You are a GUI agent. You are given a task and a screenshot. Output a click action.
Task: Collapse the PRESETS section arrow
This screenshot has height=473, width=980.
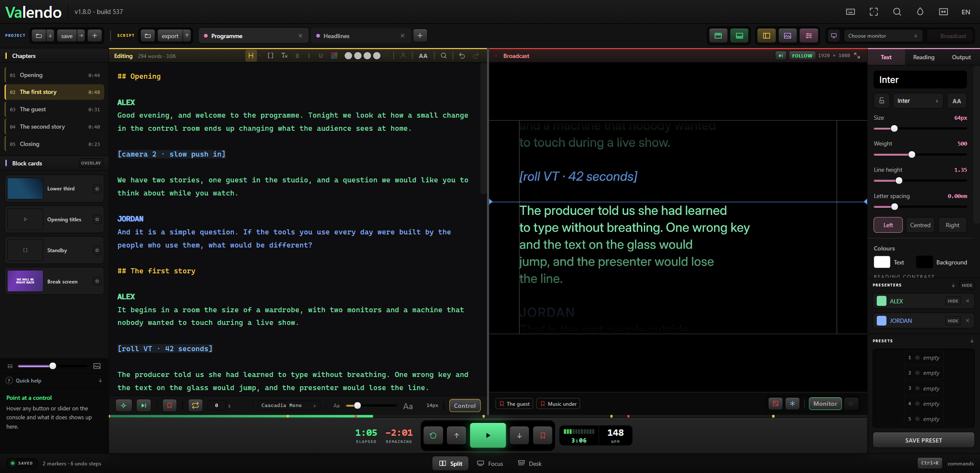pos(972,341)
